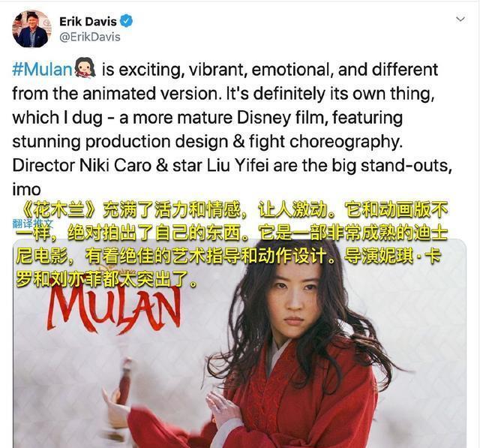Open the #Mulan hashtag
This screenshot has height=448, width=480.
point(42,69)
